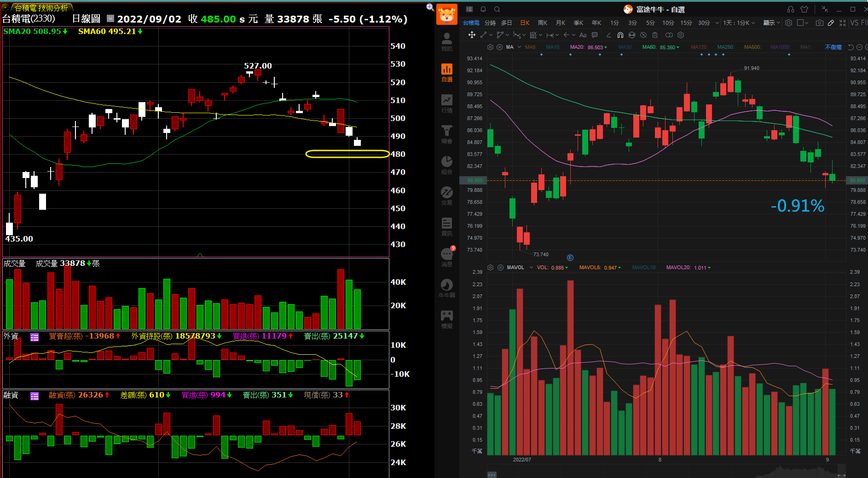The width and height of the screenshot is (868, 478).
Task: Toggle continuous drawing sync icon
Action: [x=632, y=35]
